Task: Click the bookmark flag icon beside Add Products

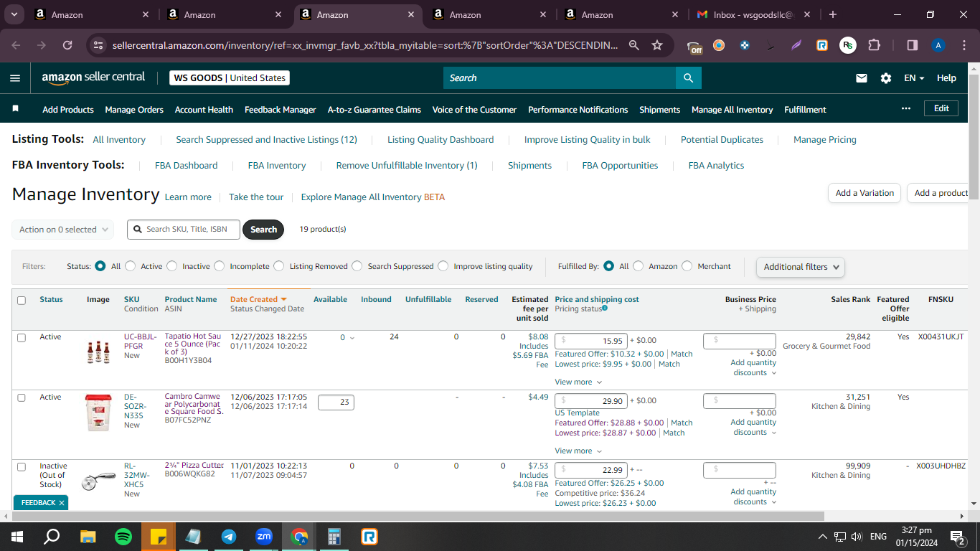Action: coord(15,108)
